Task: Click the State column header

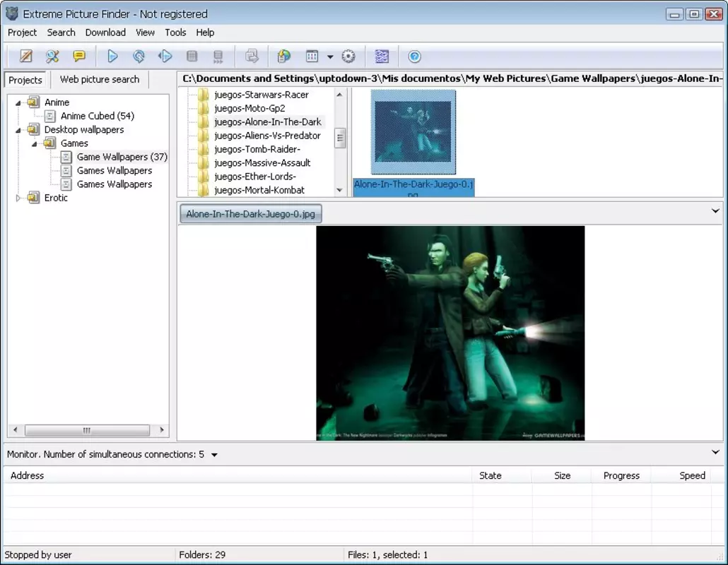Action: pyautogui.click(x=503, y=475)
